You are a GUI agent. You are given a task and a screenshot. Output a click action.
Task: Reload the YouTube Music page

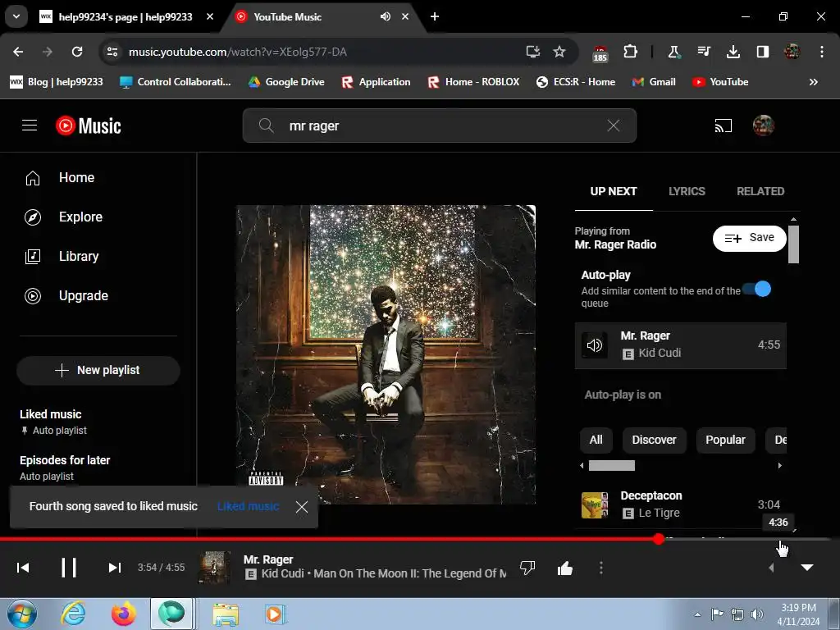tap(77, 52)
